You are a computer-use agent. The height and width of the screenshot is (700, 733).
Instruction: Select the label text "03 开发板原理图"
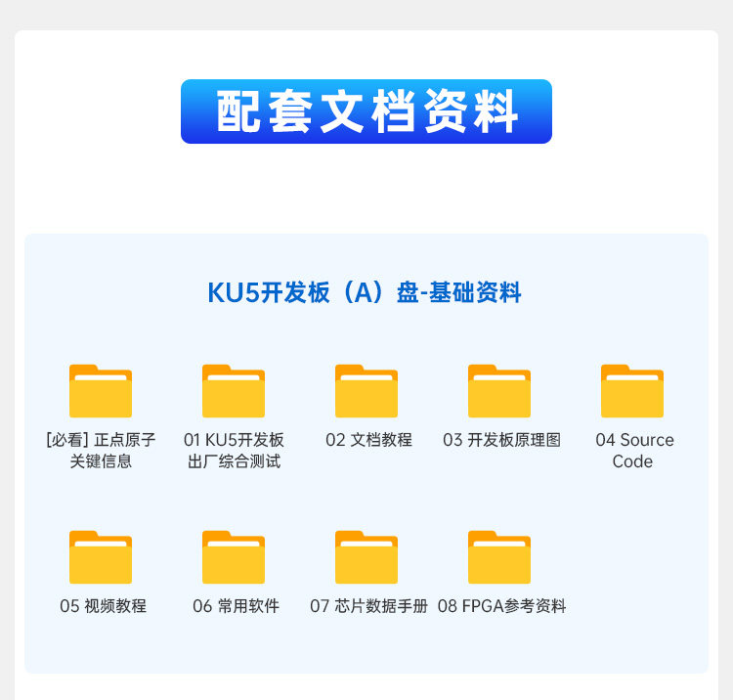(501, 440)
